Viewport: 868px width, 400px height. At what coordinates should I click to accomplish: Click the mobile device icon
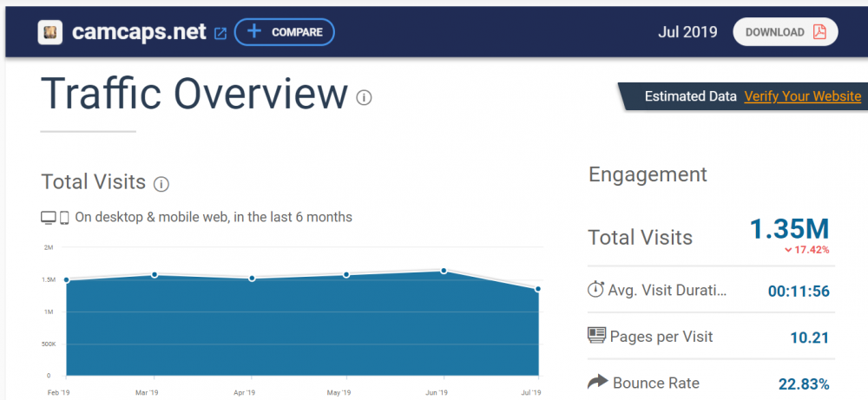[x=64, y=218]
